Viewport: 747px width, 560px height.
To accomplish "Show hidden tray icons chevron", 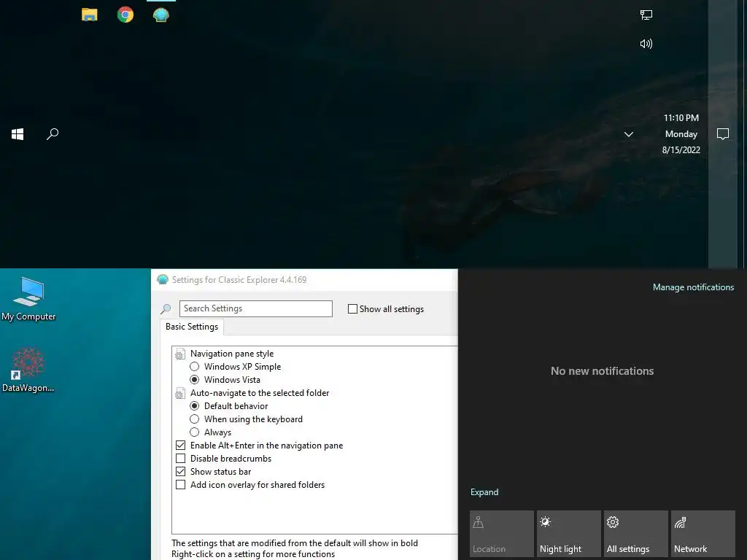I will point(629,134).
